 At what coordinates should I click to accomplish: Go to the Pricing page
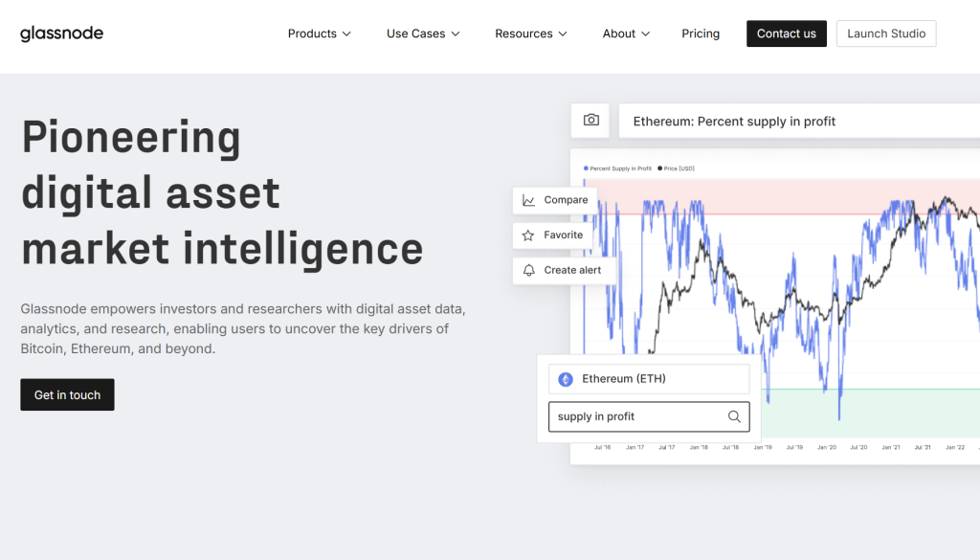point(701,34)
